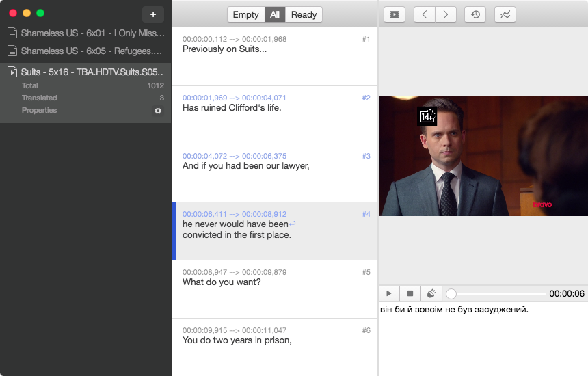
Task: Click timestamp 00:00:04,072 --> 00:00:06,375
Action: click(235, 156)
